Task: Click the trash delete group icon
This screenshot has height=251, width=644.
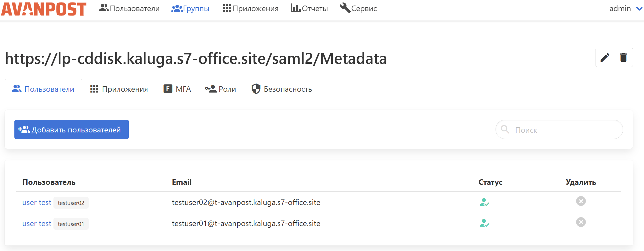Action: pos(624,57)
